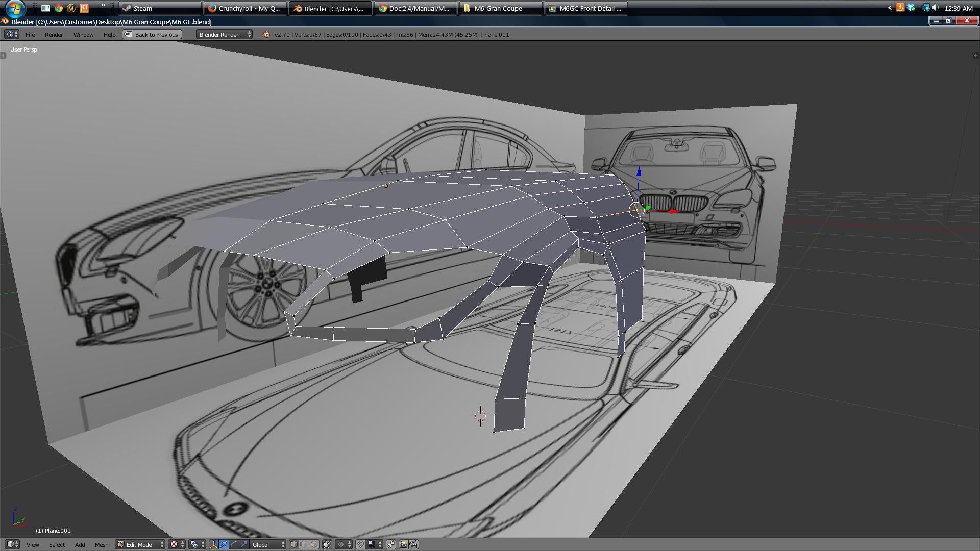Click the (1) Plane.001 object label
980x551 pixels.
53,531
